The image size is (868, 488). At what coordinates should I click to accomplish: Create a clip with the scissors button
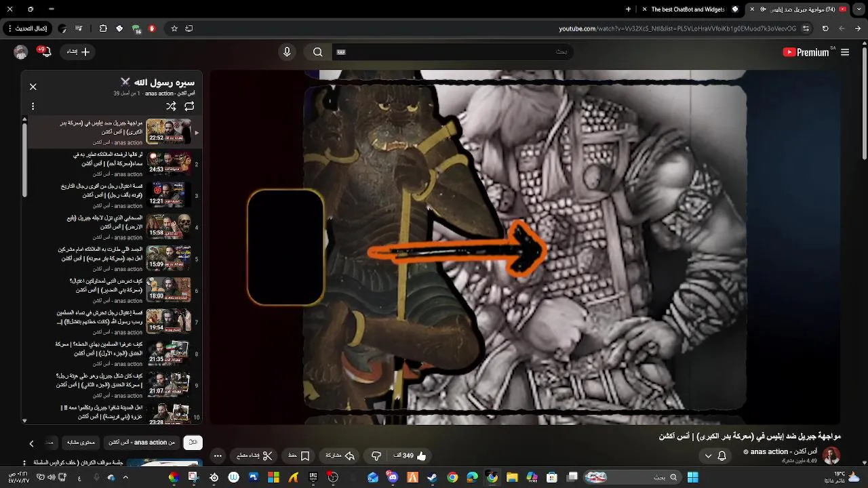pyautogui.click(x=254, y=455)
